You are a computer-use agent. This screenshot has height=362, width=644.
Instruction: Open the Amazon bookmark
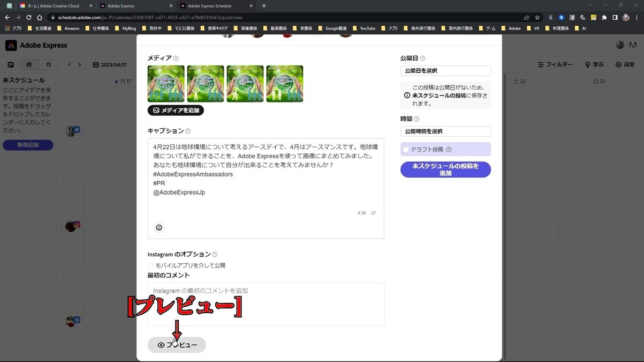pyautogui.click(x=68, y=28)
